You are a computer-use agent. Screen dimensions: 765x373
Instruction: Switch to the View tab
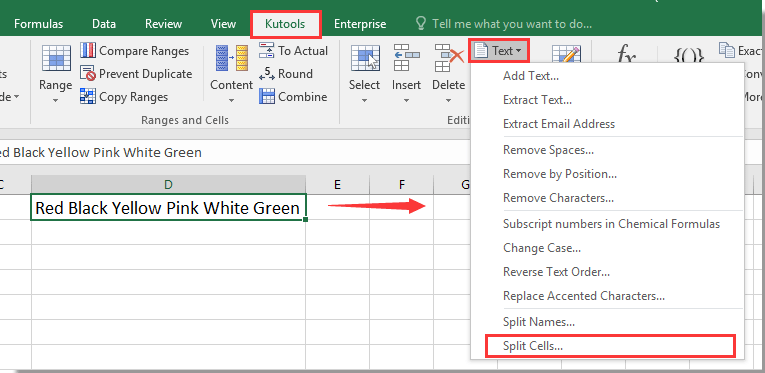click(222, 24)
